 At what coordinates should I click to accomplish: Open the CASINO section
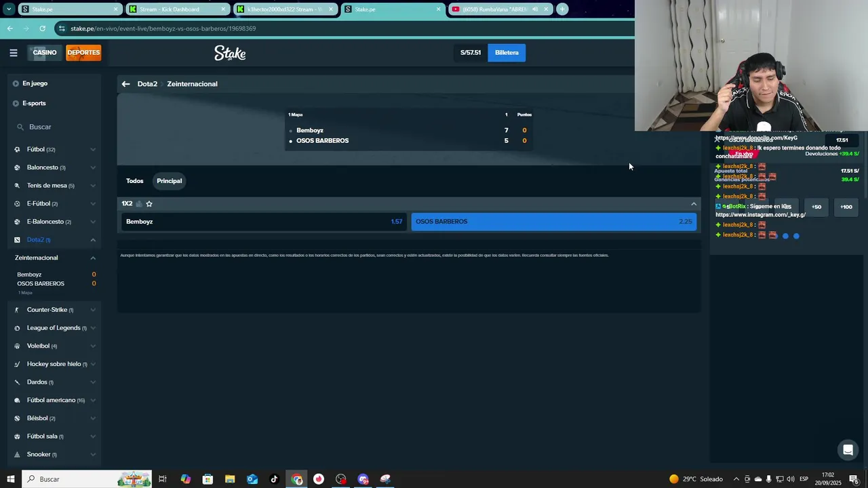45,53
